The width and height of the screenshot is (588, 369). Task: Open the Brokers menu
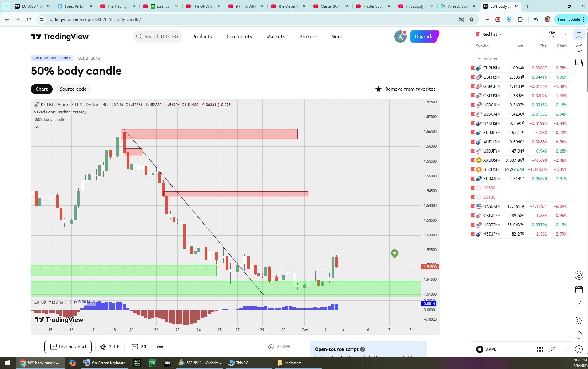[308, 37]
